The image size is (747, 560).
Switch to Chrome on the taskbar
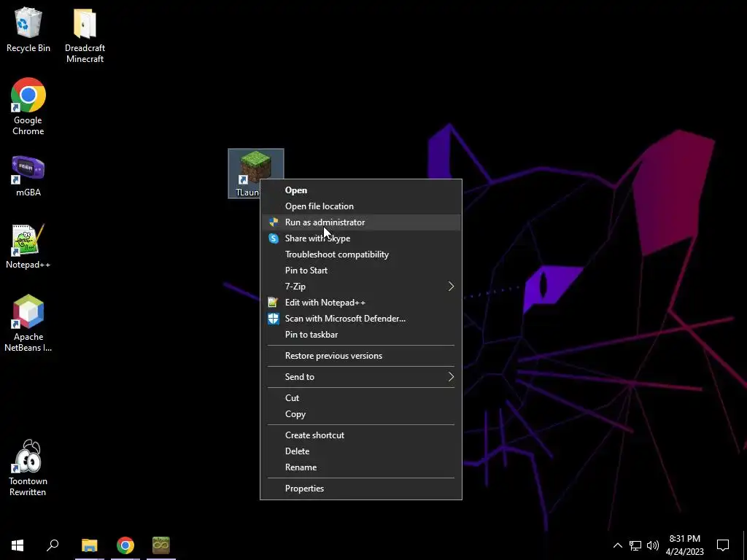tap(125, 545)
